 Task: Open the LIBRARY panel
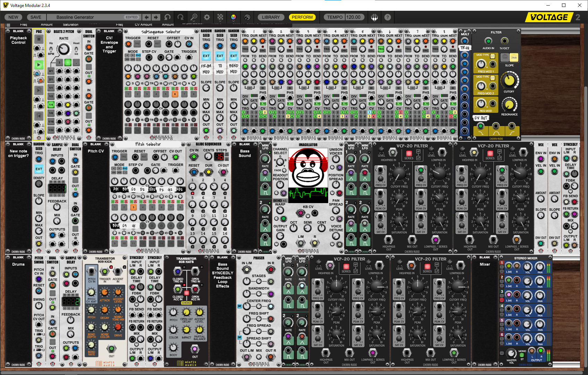(271, 17)
